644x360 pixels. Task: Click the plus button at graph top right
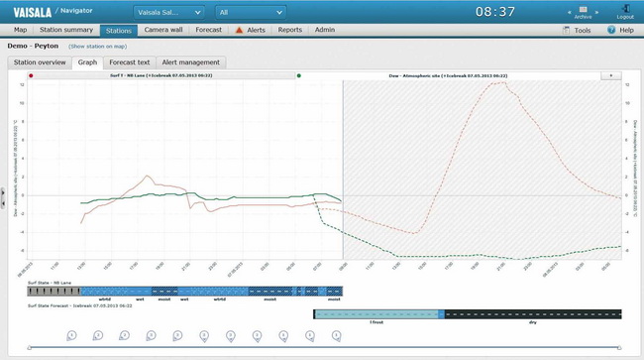(610, 75)
